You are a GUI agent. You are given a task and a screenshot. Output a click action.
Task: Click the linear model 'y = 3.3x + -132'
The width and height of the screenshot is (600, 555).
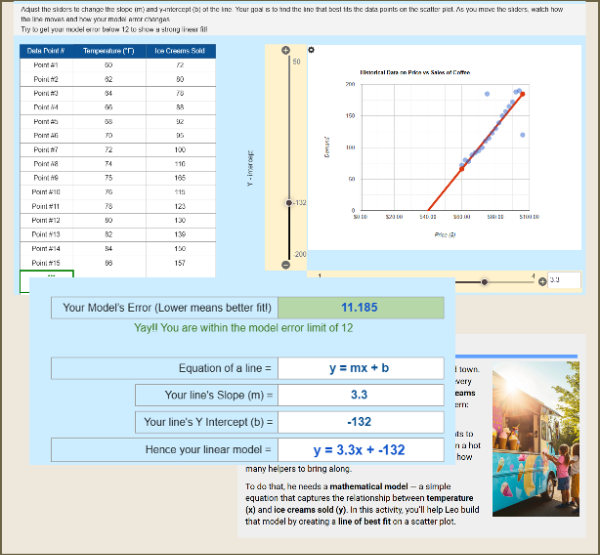click(x=361, y=450)
